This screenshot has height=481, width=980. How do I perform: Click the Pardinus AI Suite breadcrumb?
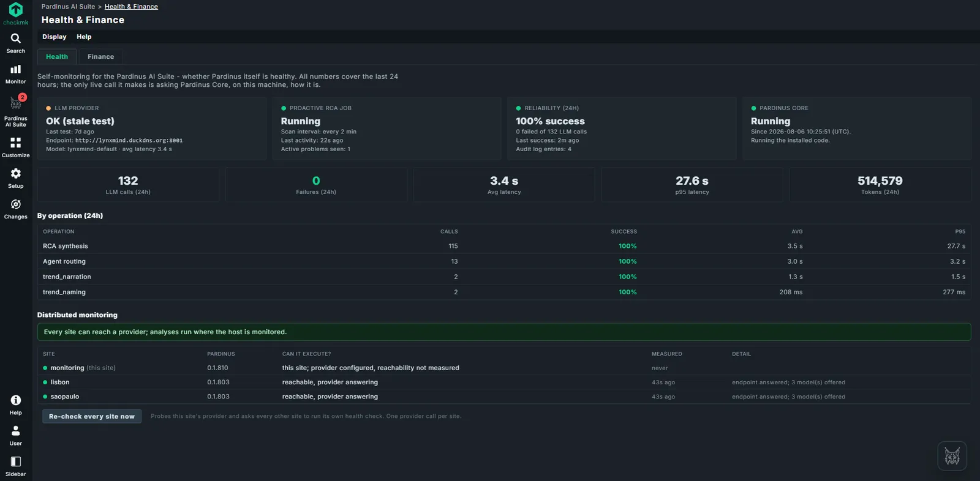click(68, 7)
